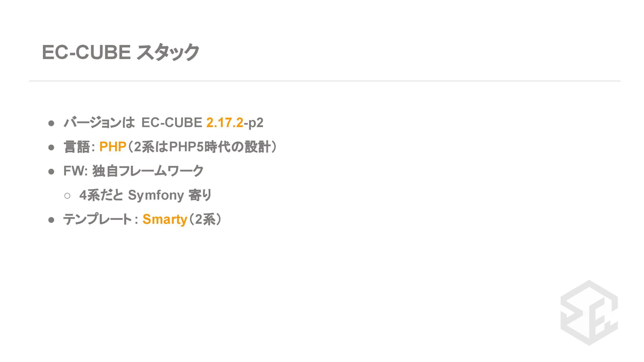Click the 言語 label text

pos(77,147)
